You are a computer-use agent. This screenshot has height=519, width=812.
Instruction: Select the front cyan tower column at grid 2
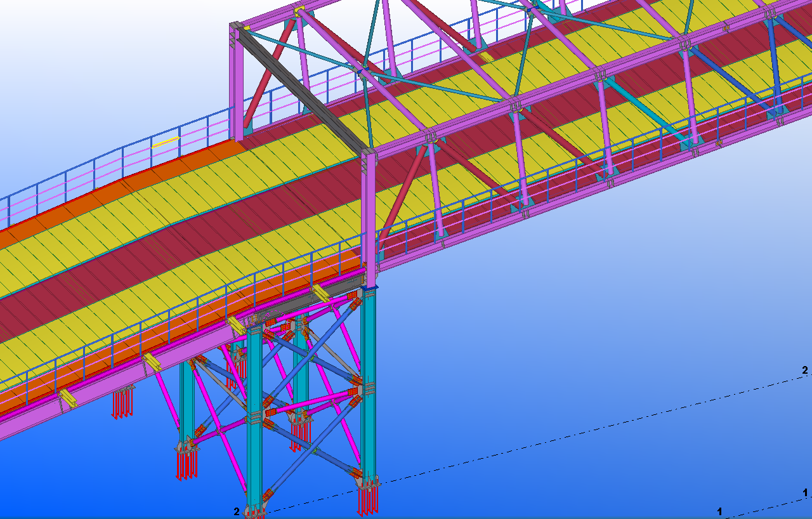tap(254, 419)
